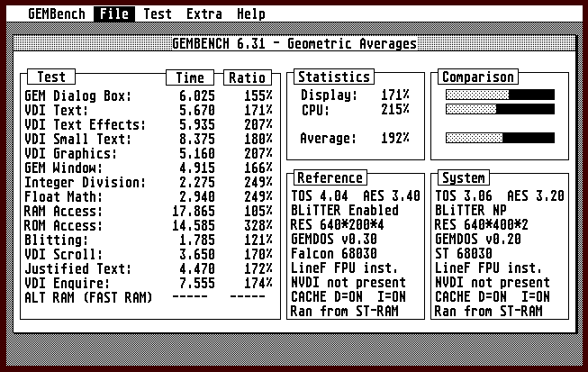
Task: Select the VDI Text test label
Action: 56,110
